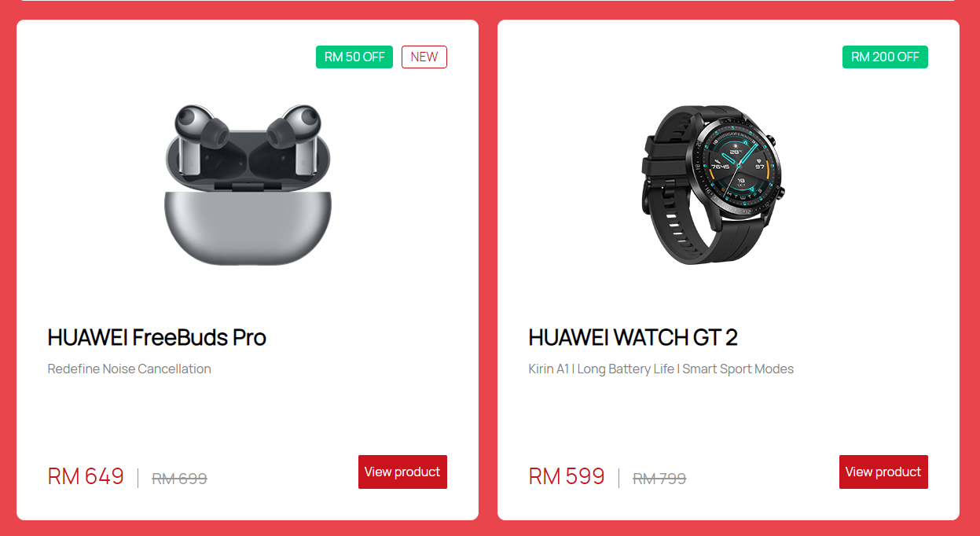Click the RM 649 sale price
This screenshot has height=536, width=980.
(86, 476)
